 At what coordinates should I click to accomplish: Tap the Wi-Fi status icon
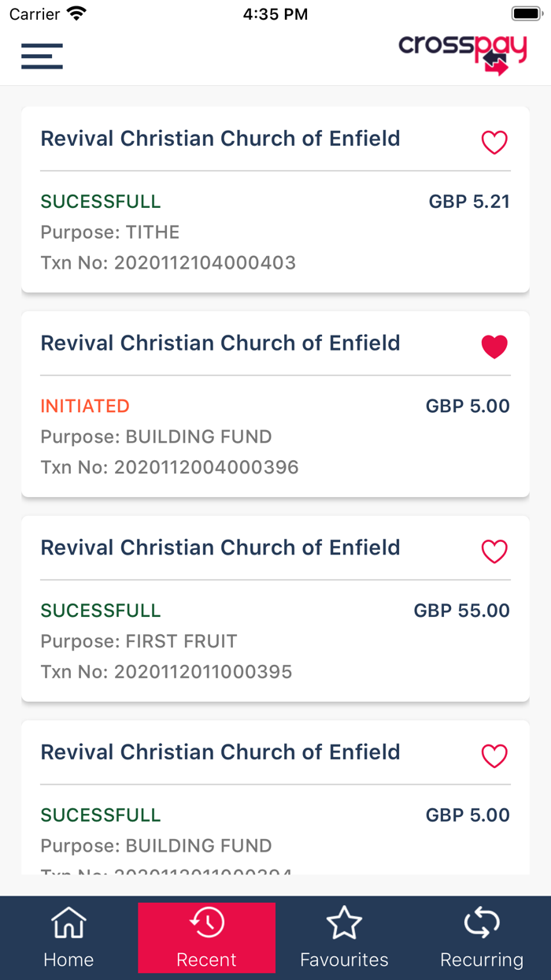click(x=73, y=13)
